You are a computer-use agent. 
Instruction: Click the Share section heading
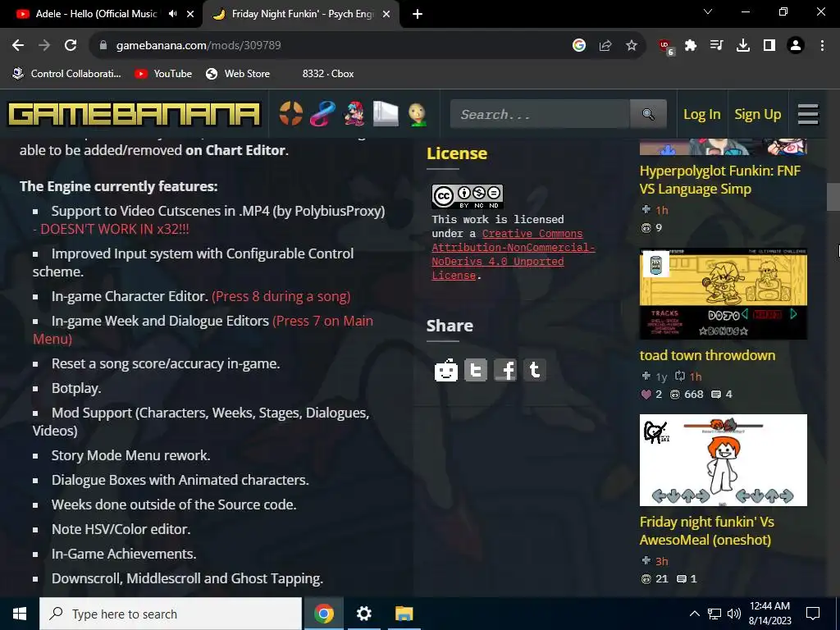(450, 326)
